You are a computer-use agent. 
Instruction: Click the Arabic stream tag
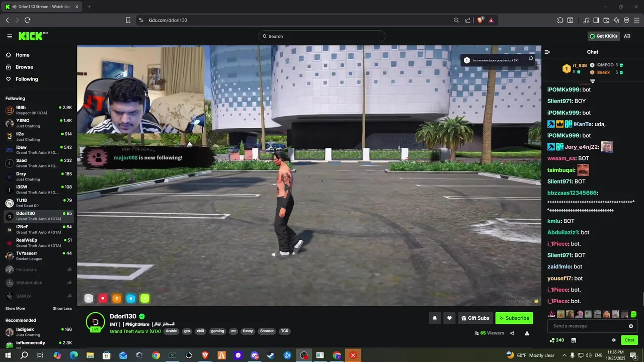click(x=172, y=331)
